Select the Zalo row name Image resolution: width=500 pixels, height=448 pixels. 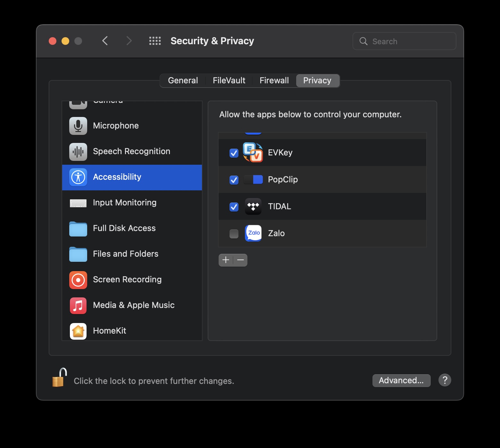276,233
